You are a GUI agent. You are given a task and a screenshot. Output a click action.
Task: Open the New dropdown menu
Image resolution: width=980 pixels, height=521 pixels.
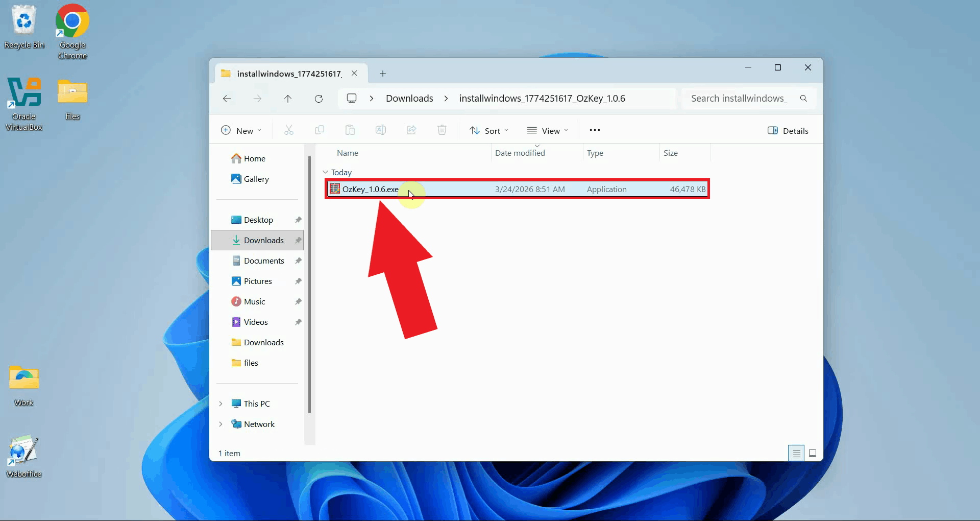point(241,131)
